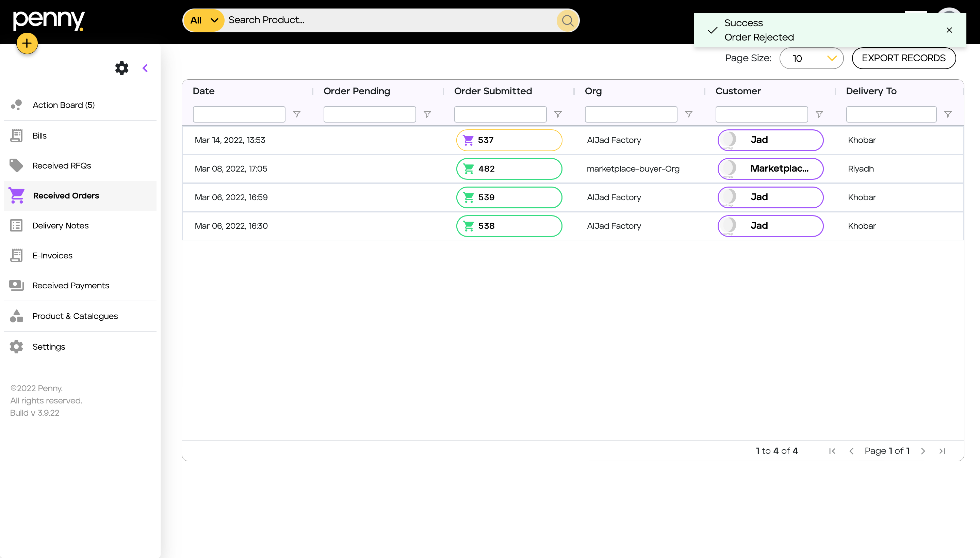Go to last page of results
Viewport: 980px width, 558px height.
[x=942, y=451]
